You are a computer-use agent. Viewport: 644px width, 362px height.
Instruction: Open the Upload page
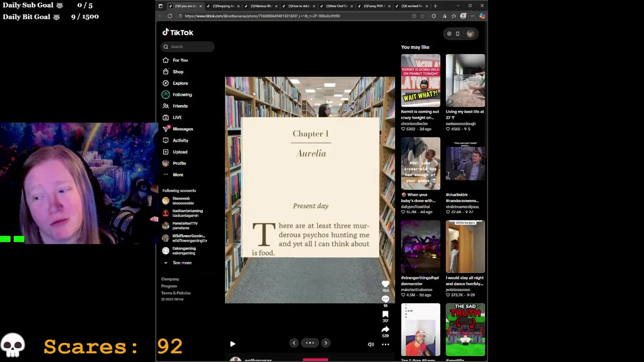175,152
